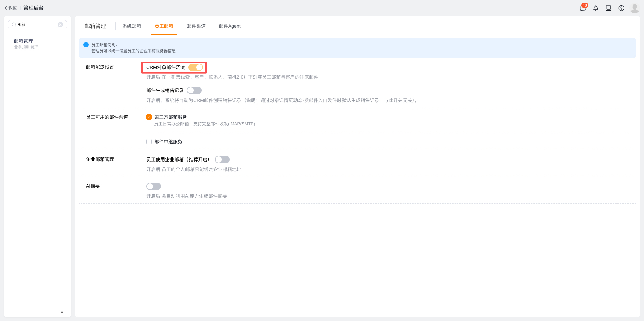Click the search magnifier icon
This screenshot has height=321, width=644.
[14, 25]
